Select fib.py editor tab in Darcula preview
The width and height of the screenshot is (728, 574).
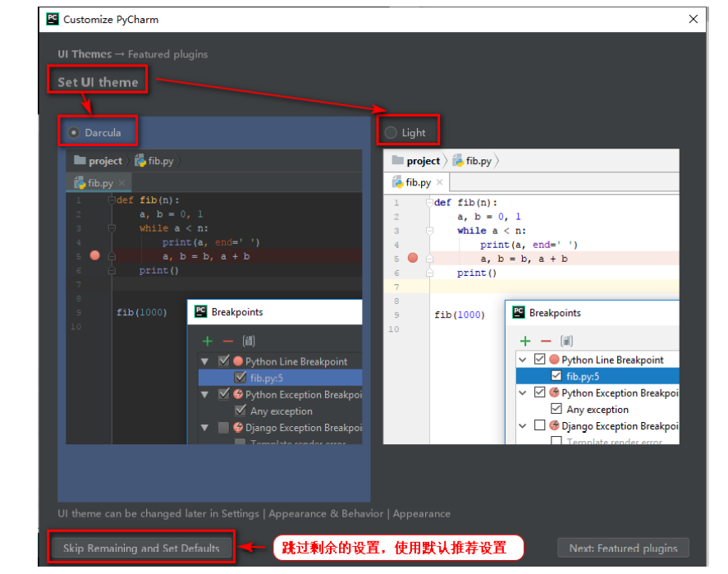point(99,183)
